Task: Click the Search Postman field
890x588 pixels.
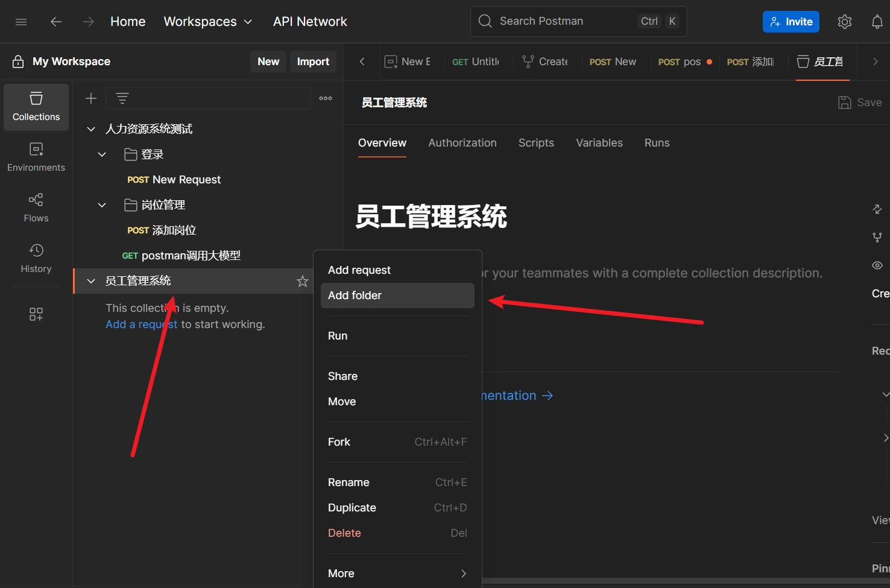Action: coord(567,22)
